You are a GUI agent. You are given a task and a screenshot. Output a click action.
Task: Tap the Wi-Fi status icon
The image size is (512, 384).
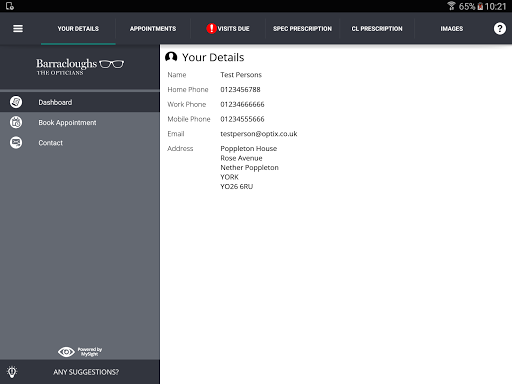(x=451, y=6)
